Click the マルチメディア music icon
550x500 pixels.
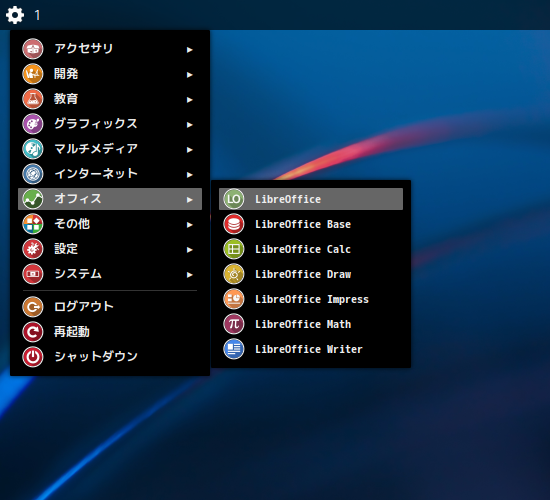click(x=33, y=149)
